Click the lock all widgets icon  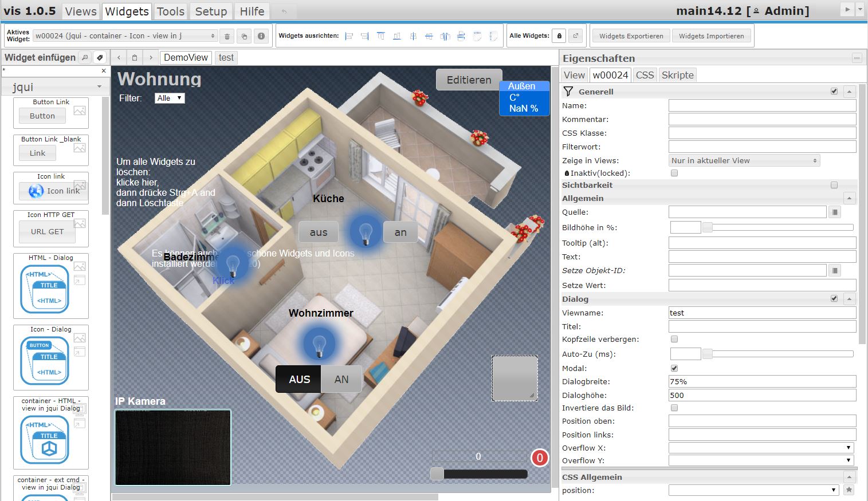click(560, 36)
